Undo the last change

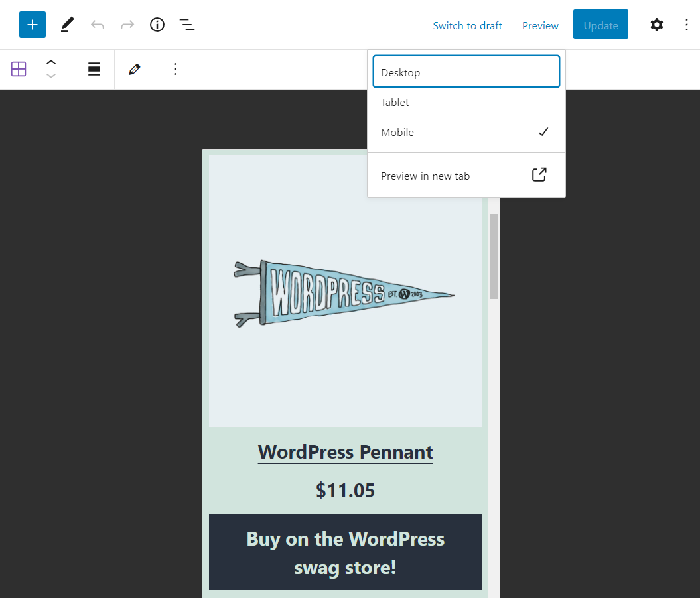tap(98, 25)
